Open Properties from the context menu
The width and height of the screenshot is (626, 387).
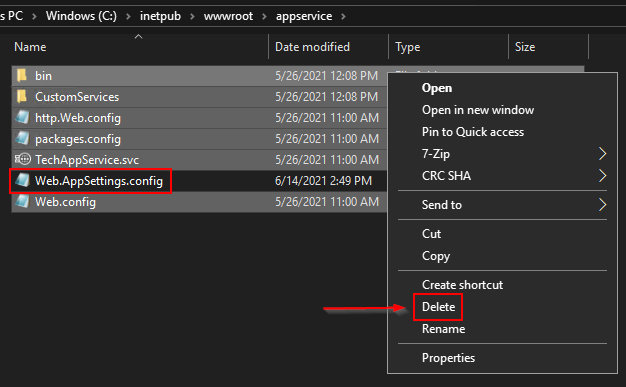pyautogui.click(x=448, y=358)
